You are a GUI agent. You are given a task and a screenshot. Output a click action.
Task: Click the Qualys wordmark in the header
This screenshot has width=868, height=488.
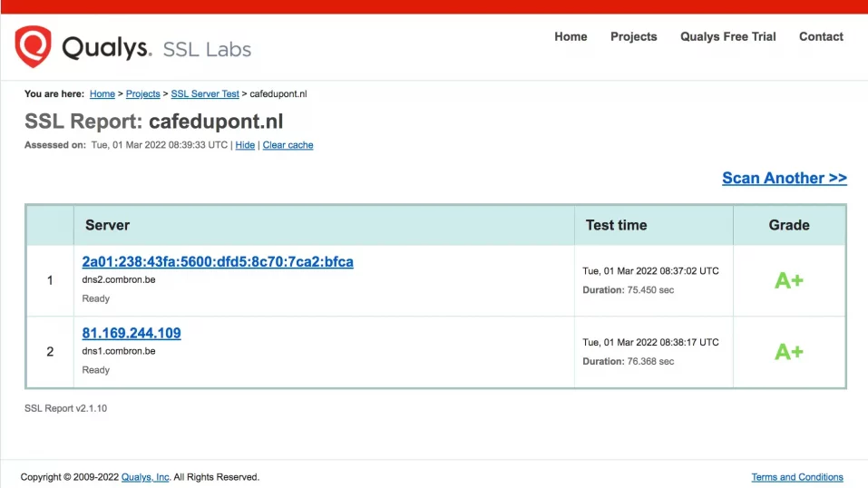(x=106, y=48)
